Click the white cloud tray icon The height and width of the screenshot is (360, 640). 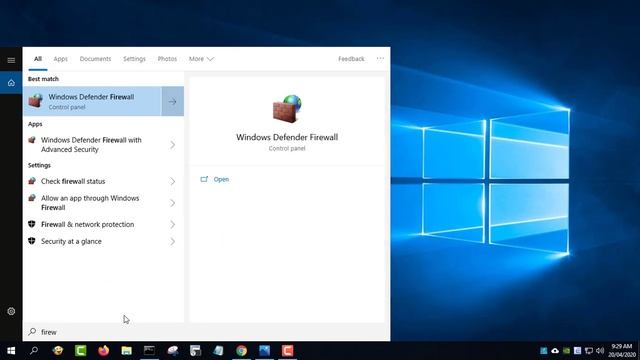coord(555,351)
